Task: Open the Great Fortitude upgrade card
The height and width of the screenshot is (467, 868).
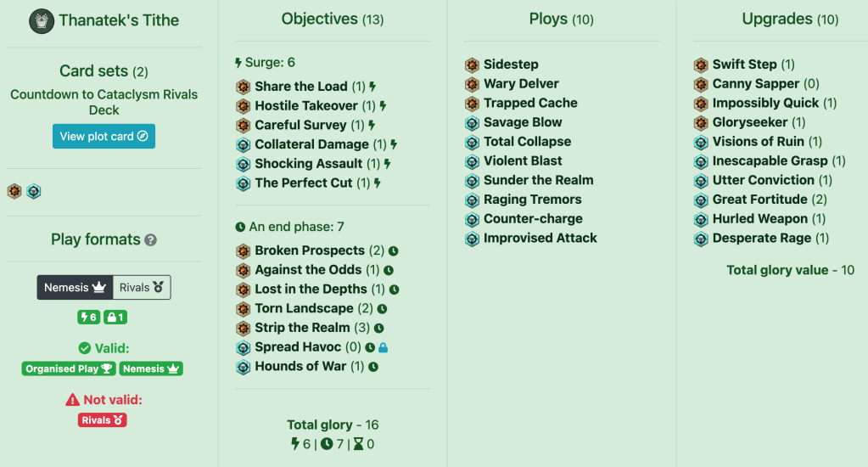Action: point(759,200)
